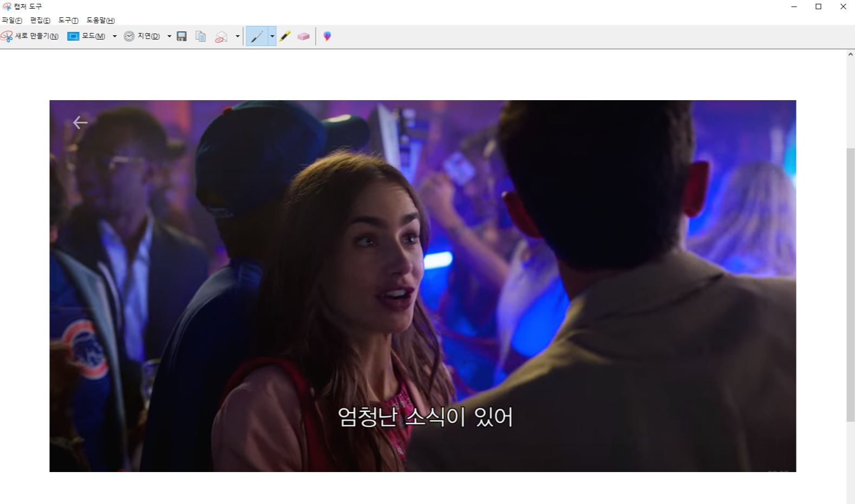Maximize the Snipping Tool window
This screenshot has width=855, height=504.
[x=818, y=6]
